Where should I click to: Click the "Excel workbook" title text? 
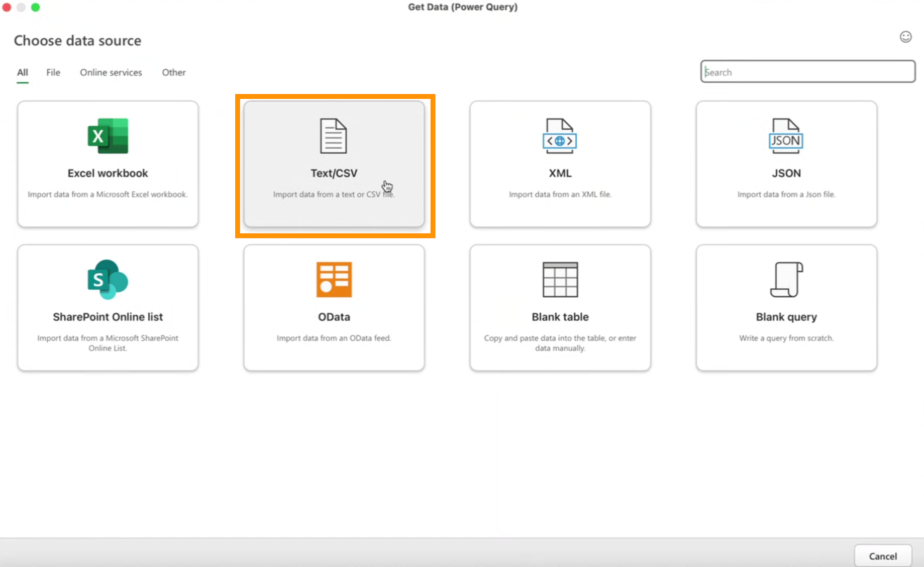108,173
